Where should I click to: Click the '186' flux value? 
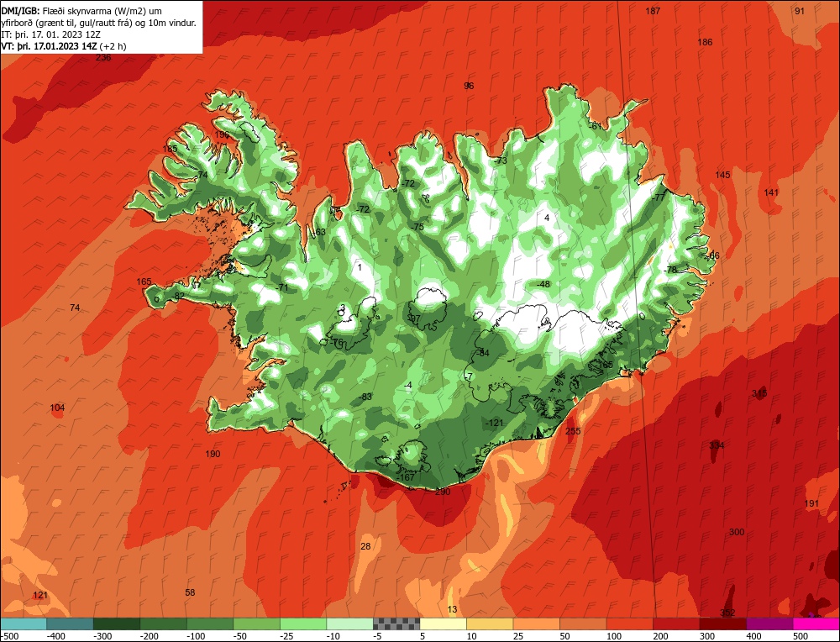(705, 42)
